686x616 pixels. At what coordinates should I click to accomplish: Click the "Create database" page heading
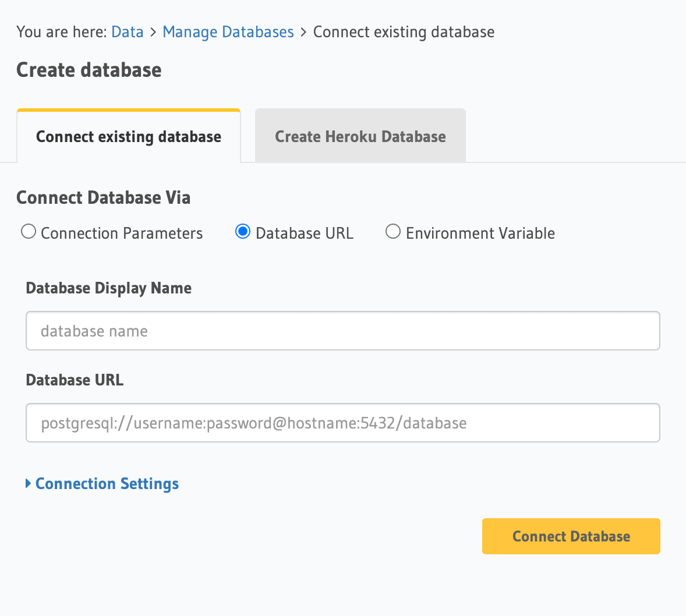(x=89, y=70)
